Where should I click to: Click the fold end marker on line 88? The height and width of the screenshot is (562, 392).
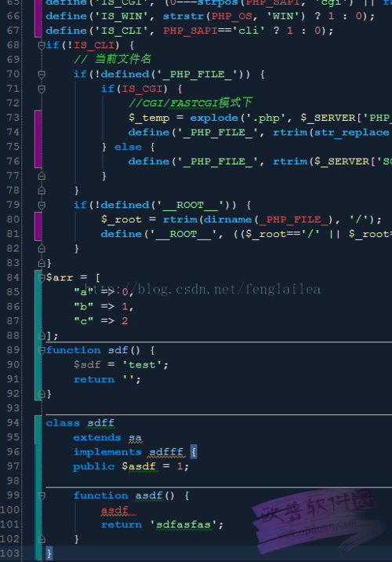pos(42,335)
